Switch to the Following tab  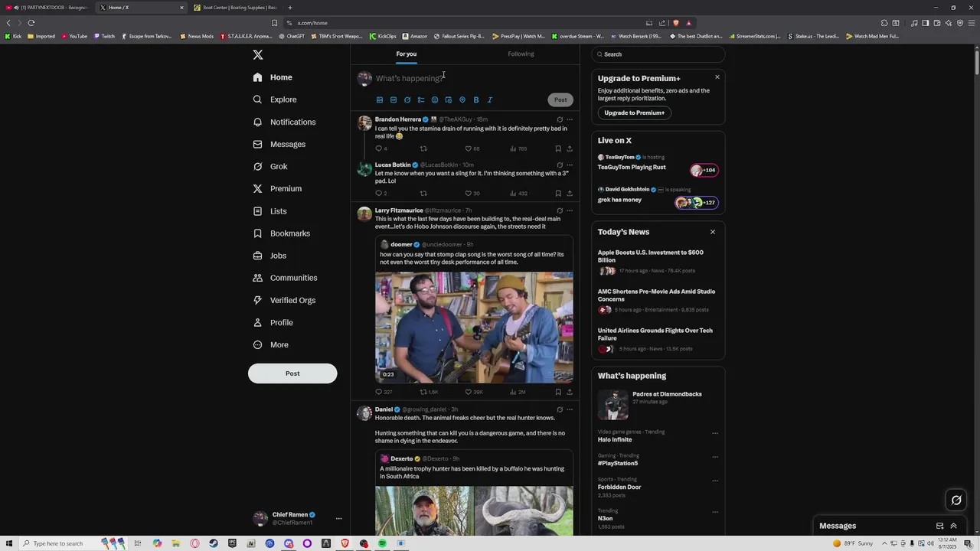521,54
